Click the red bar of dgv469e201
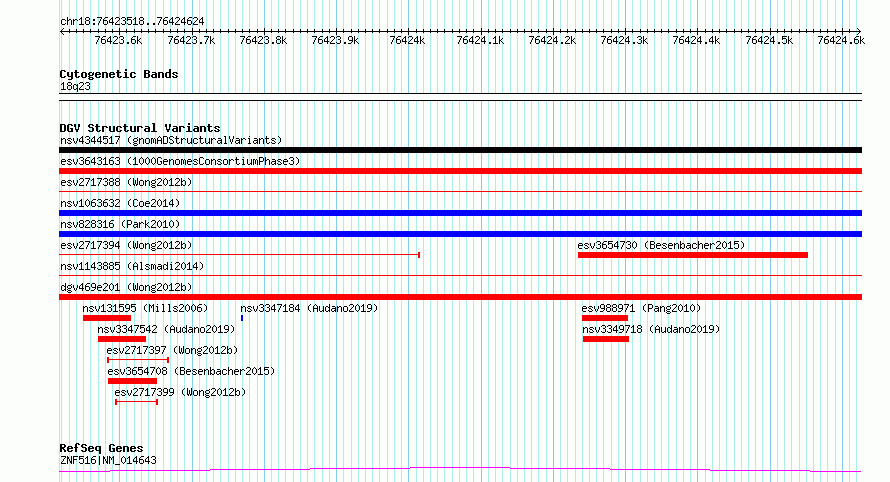 point(460,297)
